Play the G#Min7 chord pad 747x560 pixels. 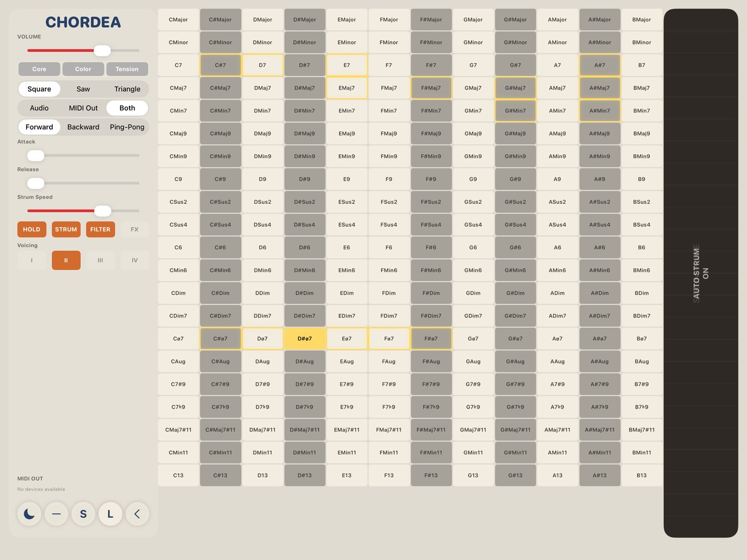click(515, 111)
